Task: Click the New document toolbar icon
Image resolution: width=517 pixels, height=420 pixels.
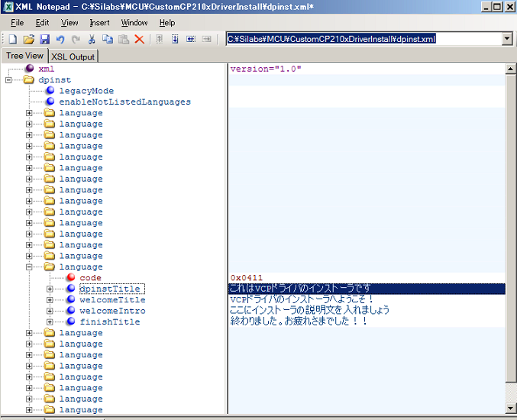Action: click(13, 39)
